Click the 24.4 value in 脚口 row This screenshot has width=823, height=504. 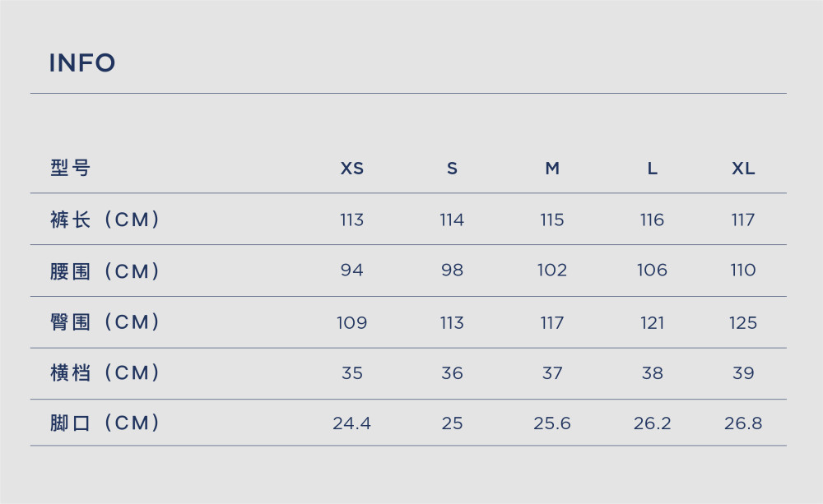point(351,423)
